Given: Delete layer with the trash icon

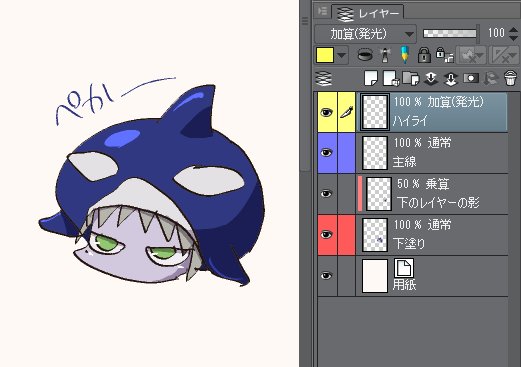Looking at the screenshot, I should [510, 79].
